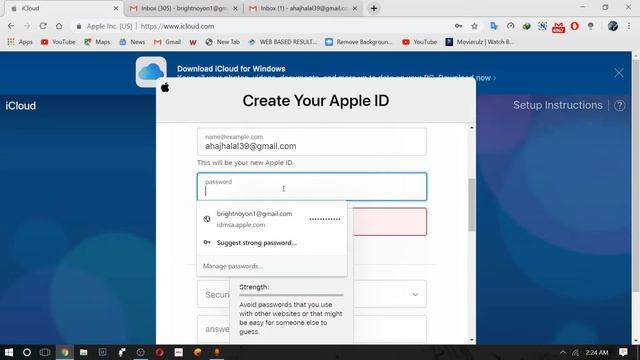This screenshot has height=360, width=640.
Task: Open the Apps bookmarks shortcut
Action: click(x=20, y=42)
